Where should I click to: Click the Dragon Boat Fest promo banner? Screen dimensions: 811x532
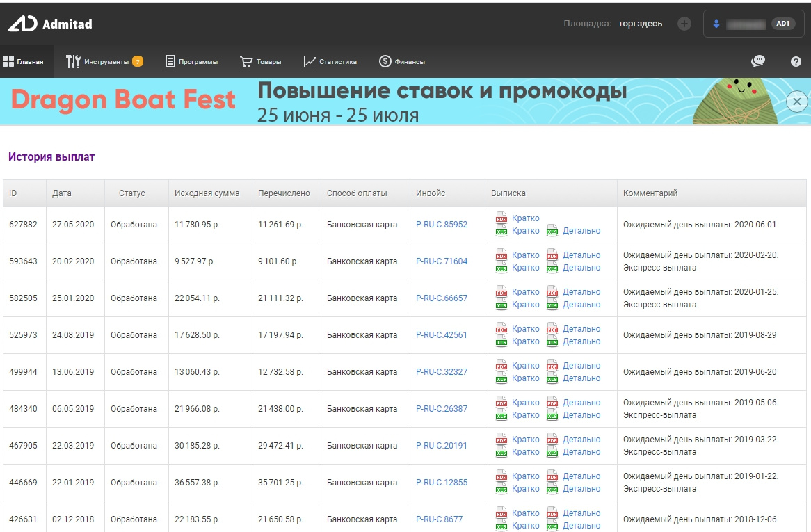pyautogui.click(x=348, y=102)
